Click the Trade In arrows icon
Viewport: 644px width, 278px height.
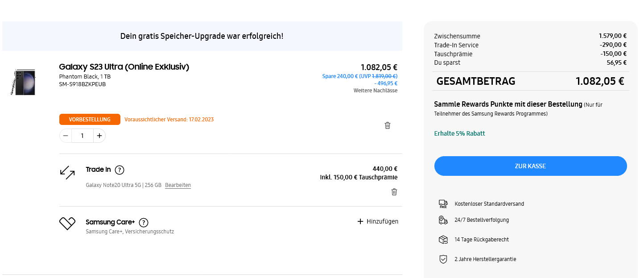(x=67, y=173)
